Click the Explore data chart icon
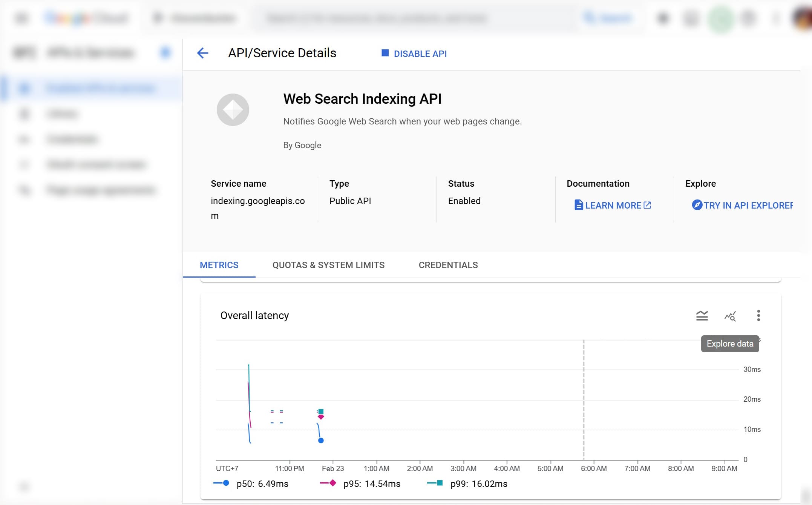812x505 pixels. pos(730,316)
